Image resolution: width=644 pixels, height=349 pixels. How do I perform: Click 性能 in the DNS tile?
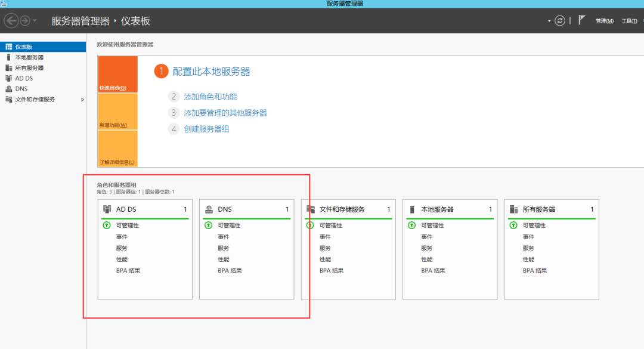click(x=224, y=260)
